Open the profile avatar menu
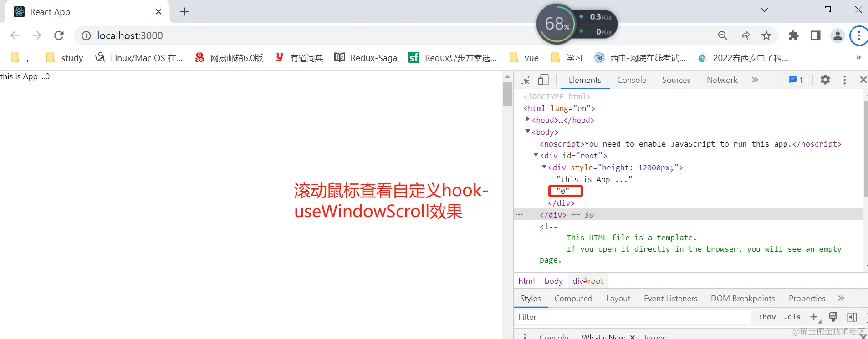Image resolution: width=868 pixels, height=339 pixels. tap(837, 35)
